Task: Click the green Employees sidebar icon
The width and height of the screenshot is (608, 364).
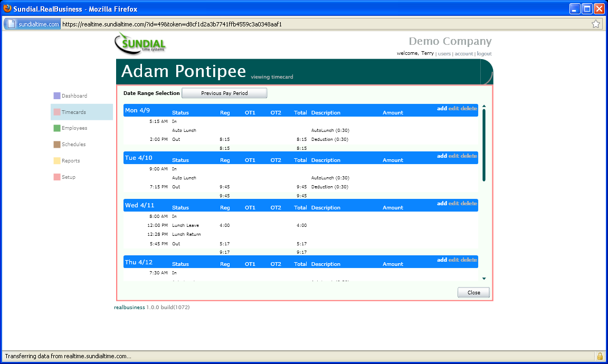Action: click(57, 128)
